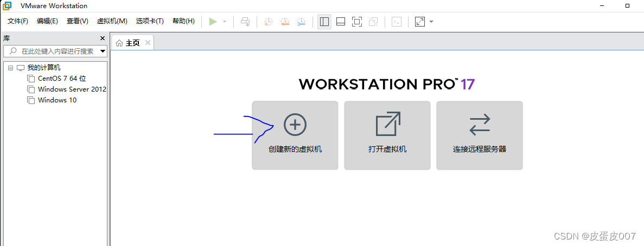Take a snapshot of the virtual machine
This screenshot has width=644, height=246.
(268, 22)
